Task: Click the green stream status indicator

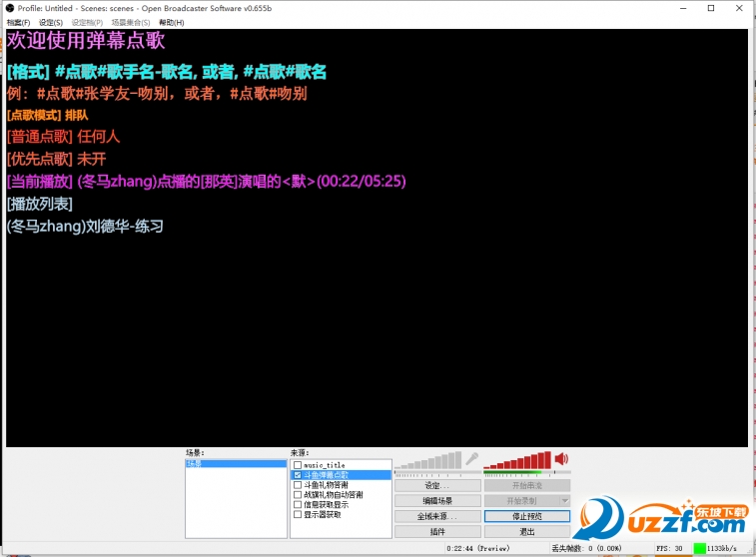Action: 699,548
